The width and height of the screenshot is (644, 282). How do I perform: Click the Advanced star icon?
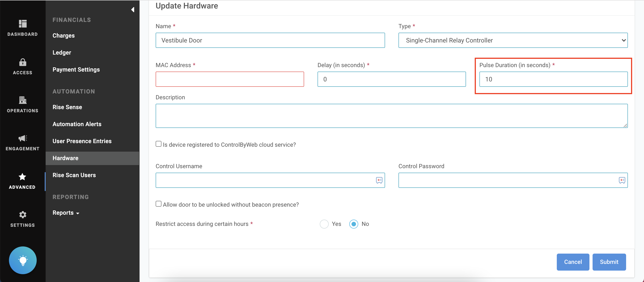click(x=23, y=177)
